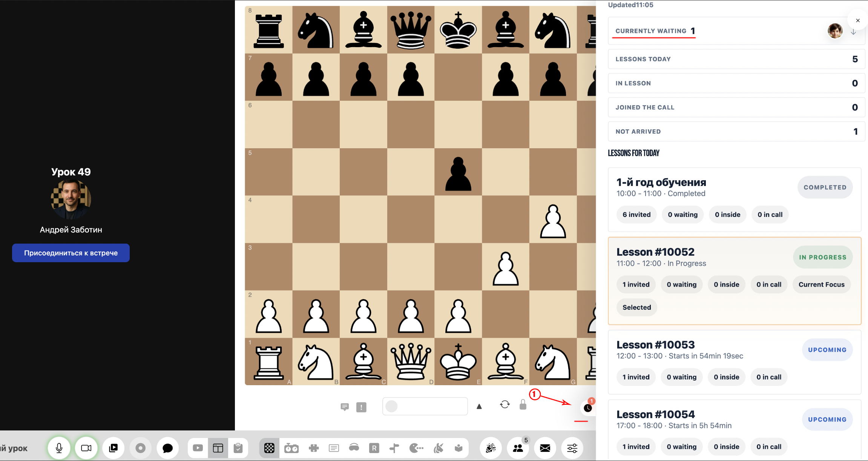Click the 'Updated11:05' timestamp text
The image size is (868, 461).
(x=630, y=5)
